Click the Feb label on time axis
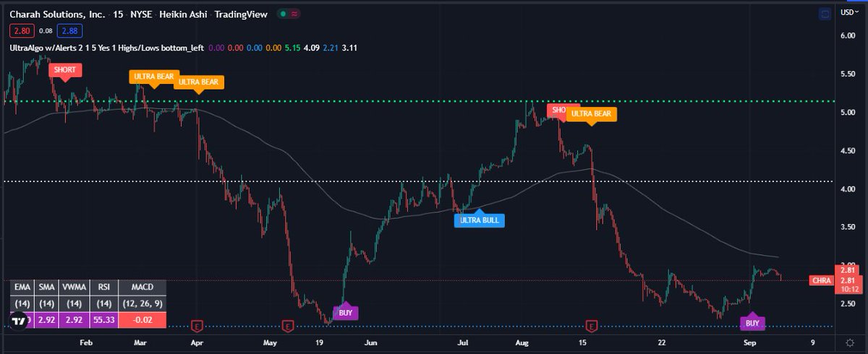Viewport: 868px width, 354px height. pyautogui.click(x=85, y=344)
